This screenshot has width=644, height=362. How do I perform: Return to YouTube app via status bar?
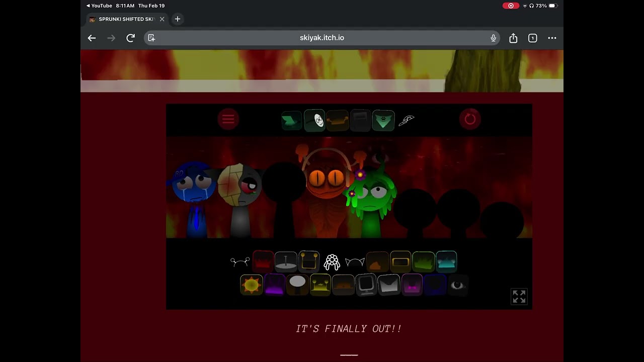(100, 6)
